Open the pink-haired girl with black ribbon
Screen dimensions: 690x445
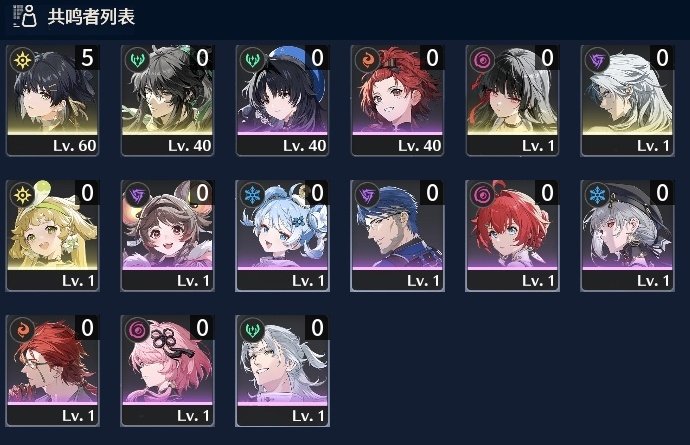167,371
